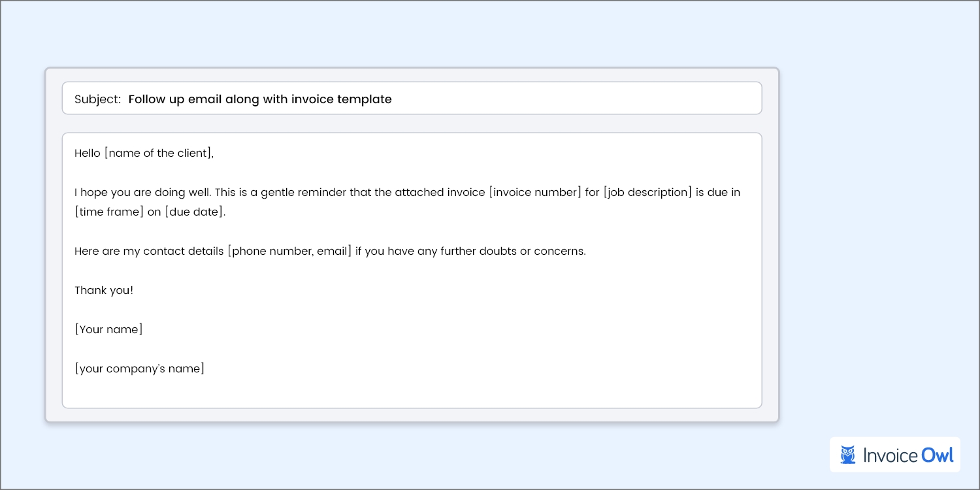Click the "Subject:" label
This screenshot has height=490, width=980.
(x=97, y=99)
